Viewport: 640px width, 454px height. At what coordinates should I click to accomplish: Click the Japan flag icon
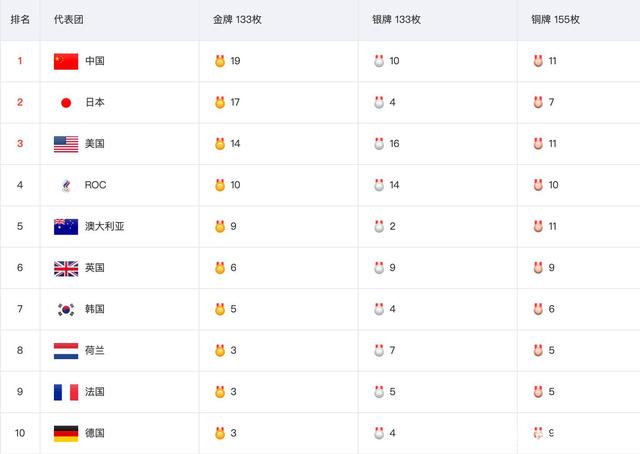pos(66,102)
